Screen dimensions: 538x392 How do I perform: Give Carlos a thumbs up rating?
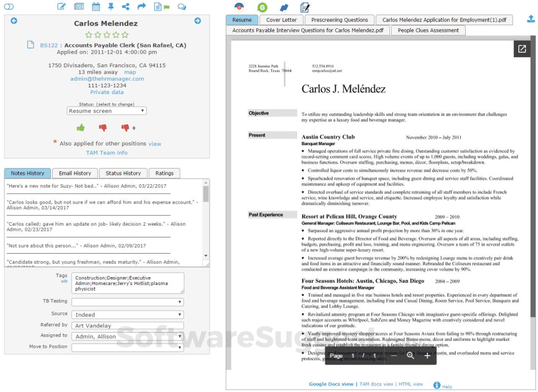[x=80, y=128]
